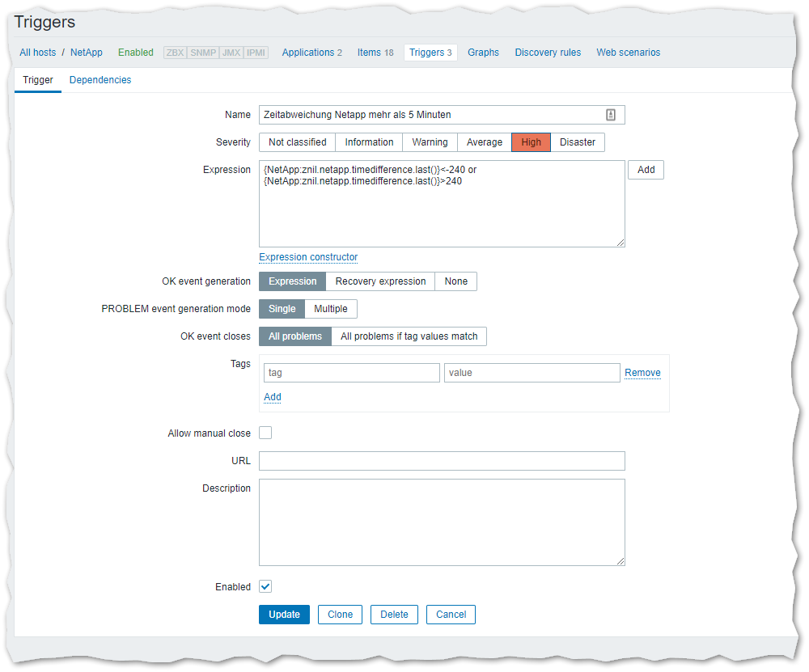This screenshot has width=809, height=672.
Task: Click the icon inside the Name field
Action: [x=611, y=115]
